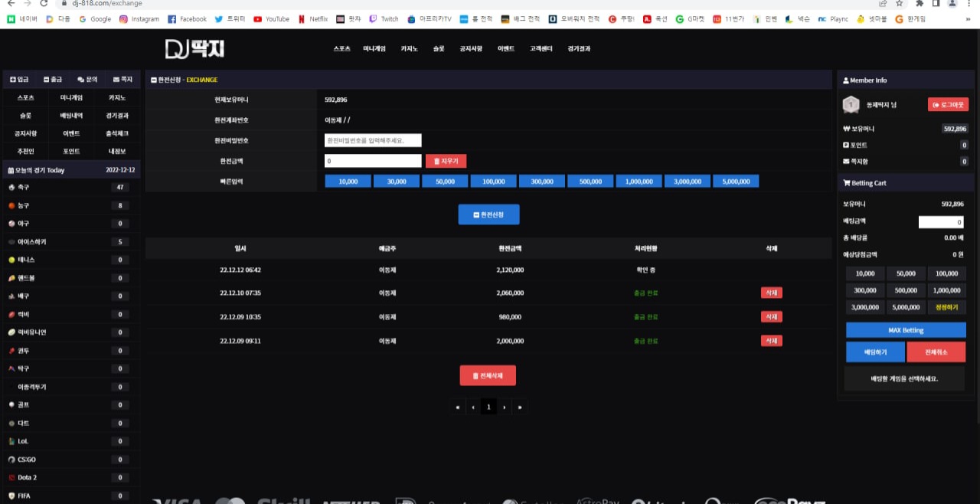This screenshot has width=980, height=504.
Task: Click the member level badge icon
Action: (x=851, y=104)
